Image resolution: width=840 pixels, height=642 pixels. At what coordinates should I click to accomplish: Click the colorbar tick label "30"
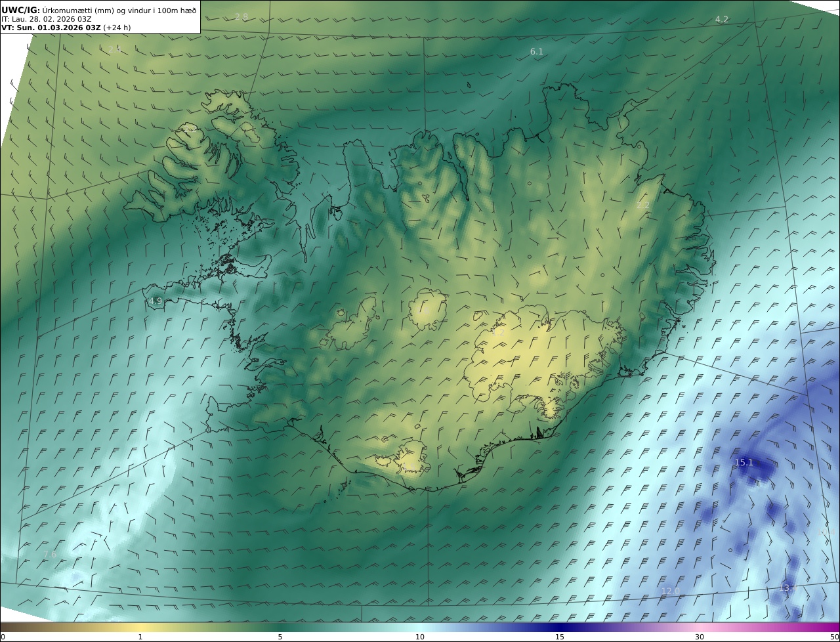tap(700, 637)
